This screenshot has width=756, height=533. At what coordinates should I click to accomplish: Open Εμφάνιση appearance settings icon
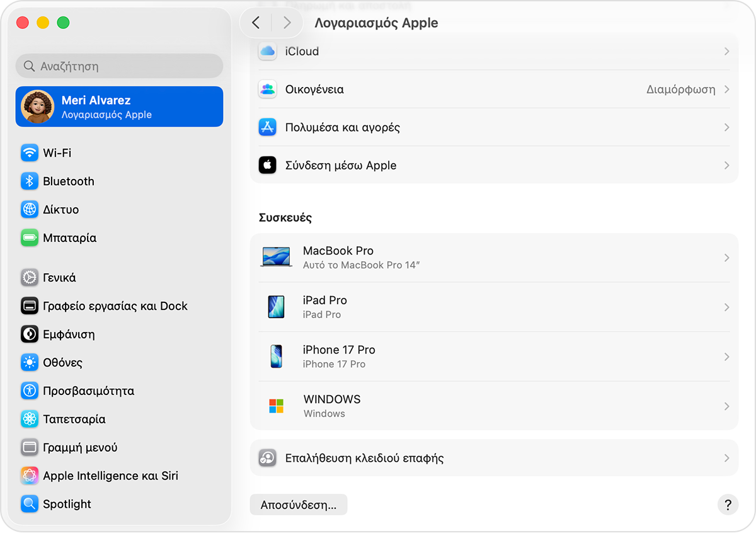(x=30, y=334)
